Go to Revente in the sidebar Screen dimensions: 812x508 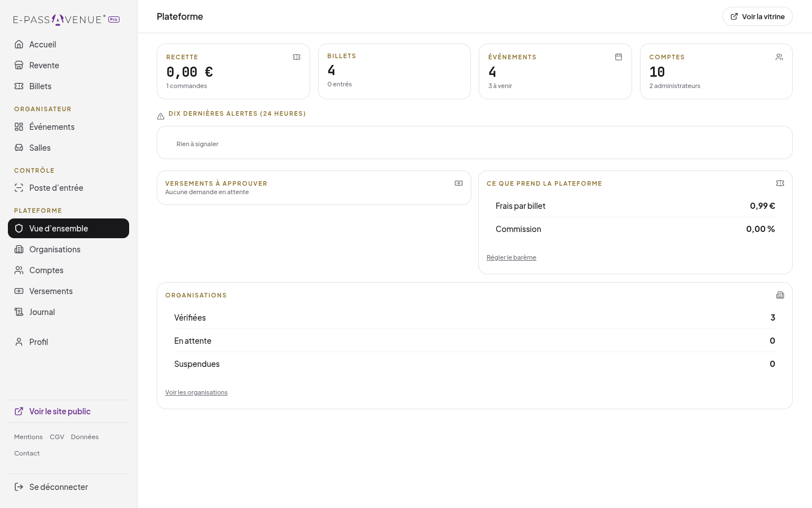68,65
